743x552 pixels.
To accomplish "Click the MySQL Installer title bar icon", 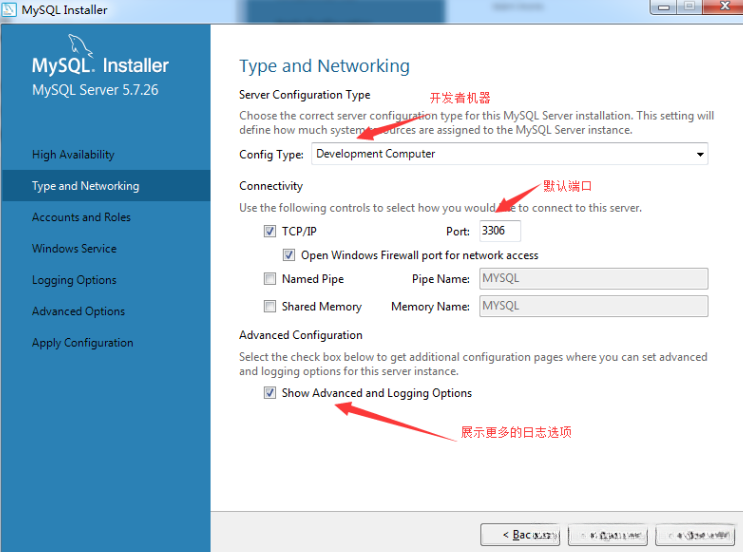I will pyautogui.click(x=10, y=10).
